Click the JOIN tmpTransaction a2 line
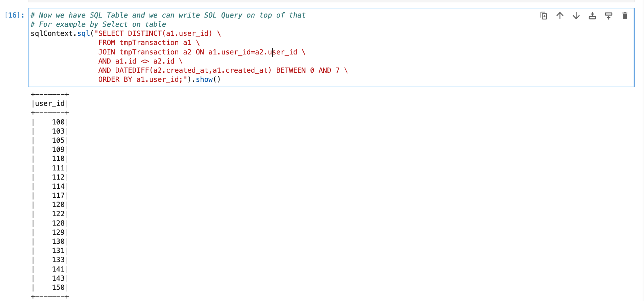The width and height of the screenshot is (644, 301). (x=149, y=52)
